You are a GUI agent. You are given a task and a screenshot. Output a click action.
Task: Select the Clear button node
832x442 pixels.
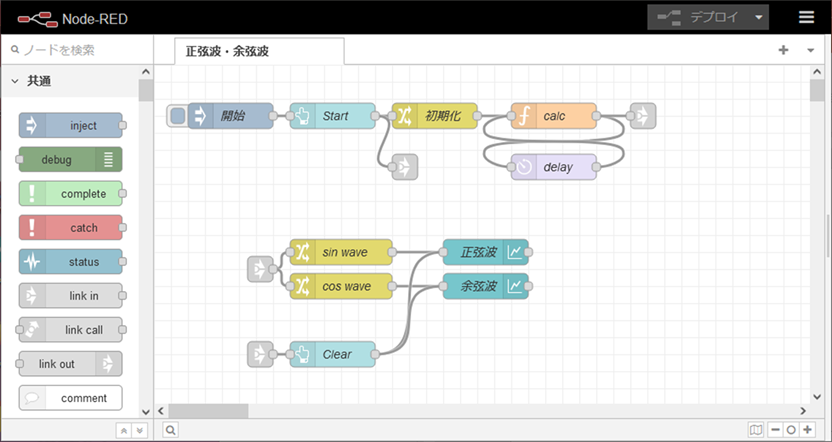pos(336,354)
